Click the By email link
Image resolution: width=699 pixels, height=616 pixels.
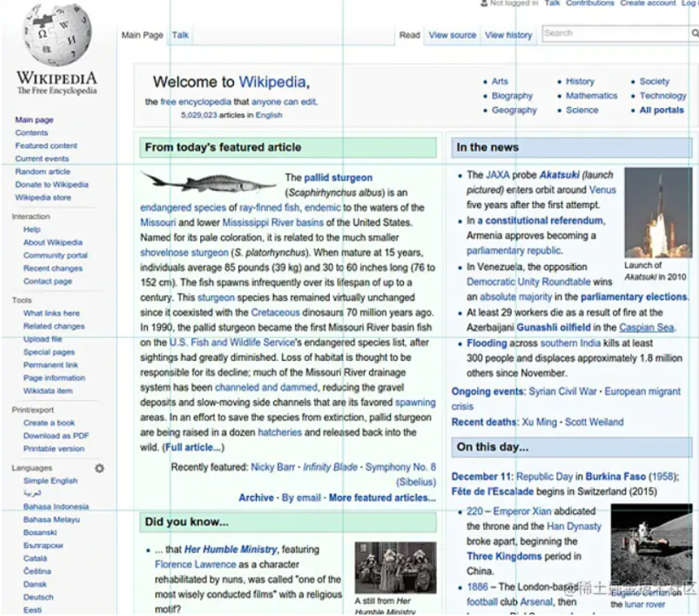(x=301, y=498)
